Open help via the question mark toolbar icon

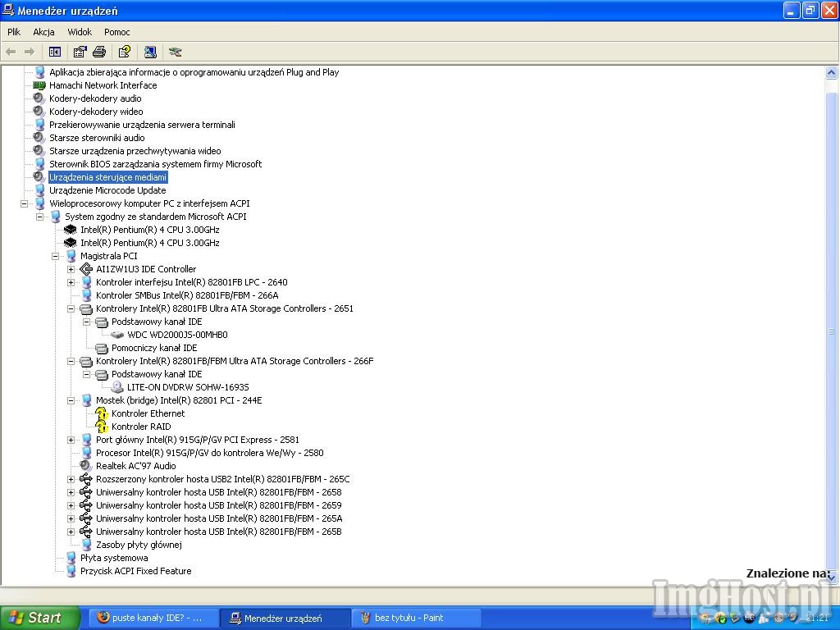(125, 52)
